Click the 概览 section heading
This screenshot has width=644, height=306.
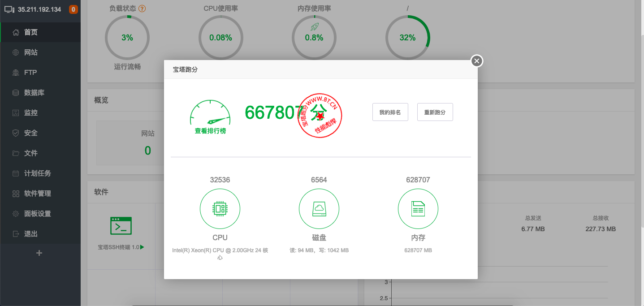[x=101, y=100]
